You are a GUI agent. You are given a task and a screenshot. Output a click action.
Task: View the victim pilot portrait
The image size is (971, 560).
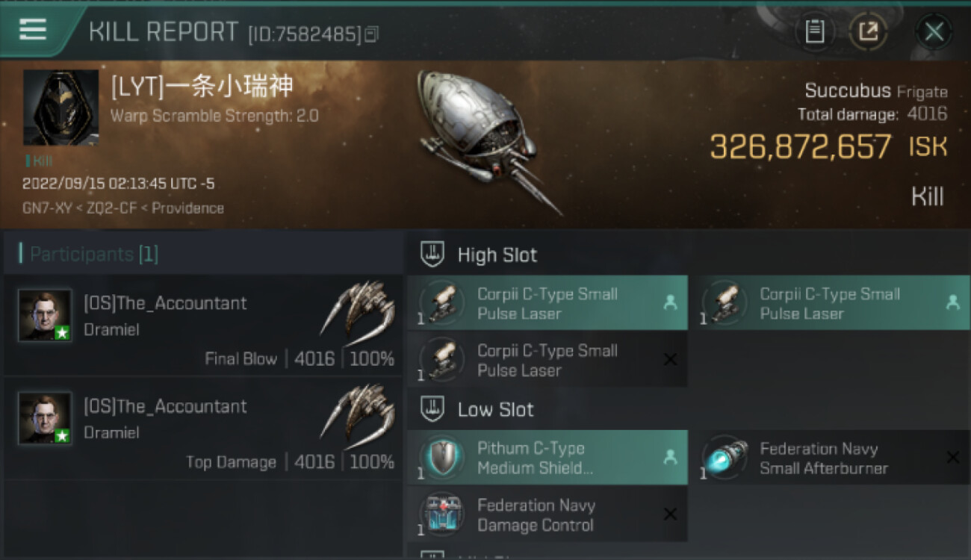coord(61,108)
